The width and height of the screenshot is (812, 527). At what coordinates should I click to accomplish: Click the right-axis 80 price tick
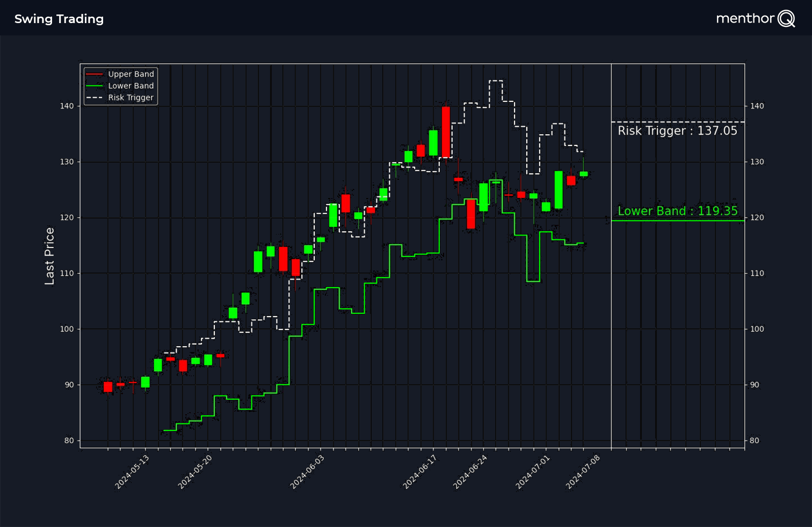click(755, 441)
